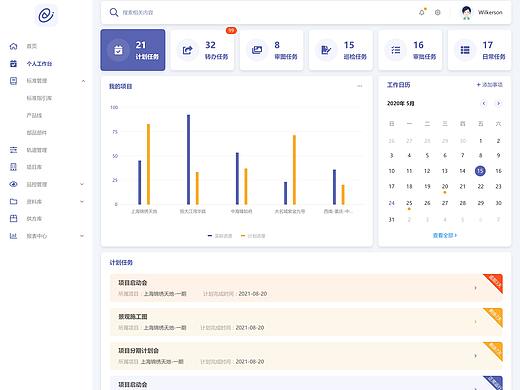The width and height of the screenshot is (520, 390).
Task: Click the eye icon in the sidebar
Action: pos(13,184)
